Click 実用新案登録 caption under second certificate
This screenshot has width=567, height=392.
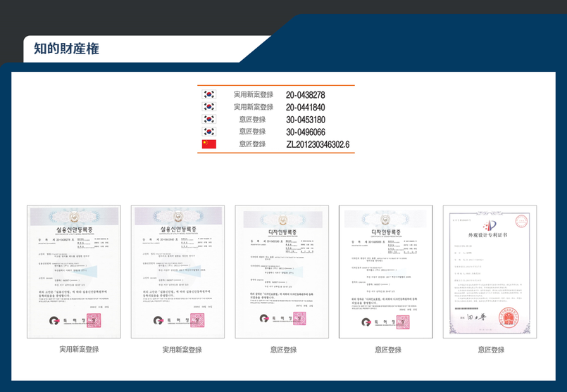click(182, 350)
